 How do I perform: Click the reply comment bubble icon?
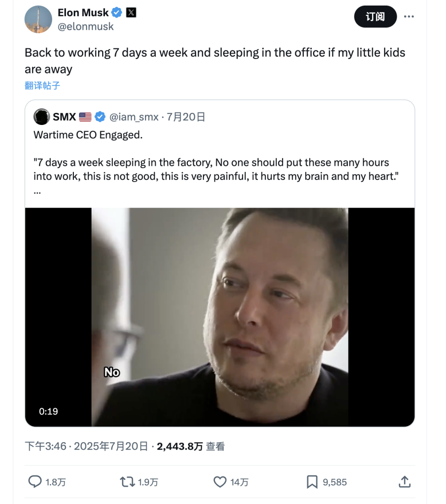(35, 482)
